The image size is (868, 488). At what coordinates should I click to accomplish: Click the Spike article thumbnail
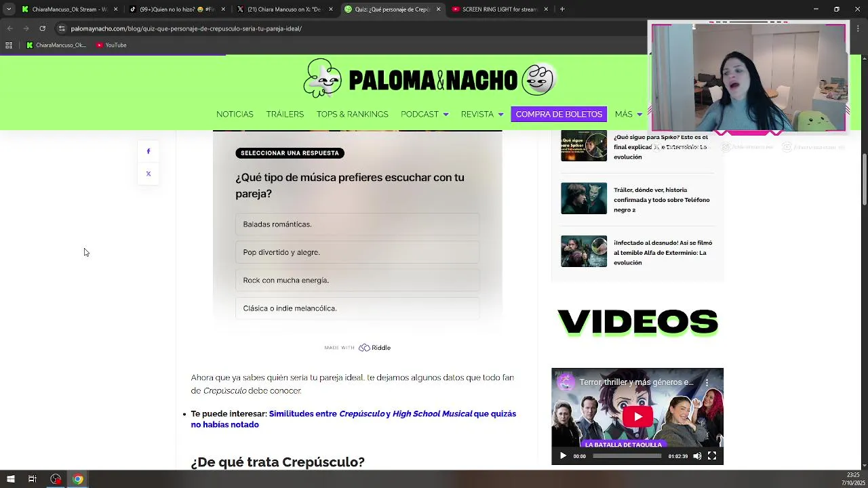(x=584, y=146)
